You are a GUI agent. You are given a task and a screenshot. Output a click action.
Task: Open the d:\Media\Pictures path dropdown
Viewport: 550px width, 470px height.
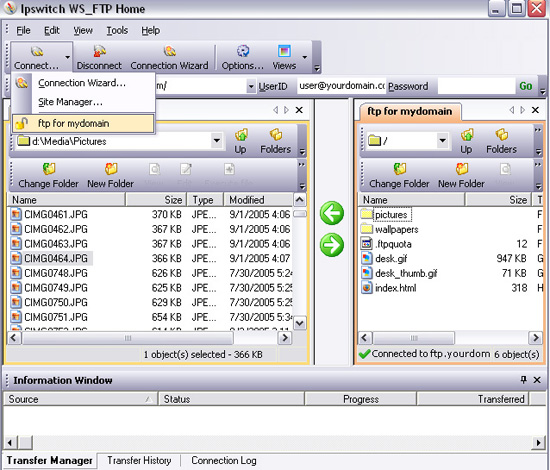(217, 141)
